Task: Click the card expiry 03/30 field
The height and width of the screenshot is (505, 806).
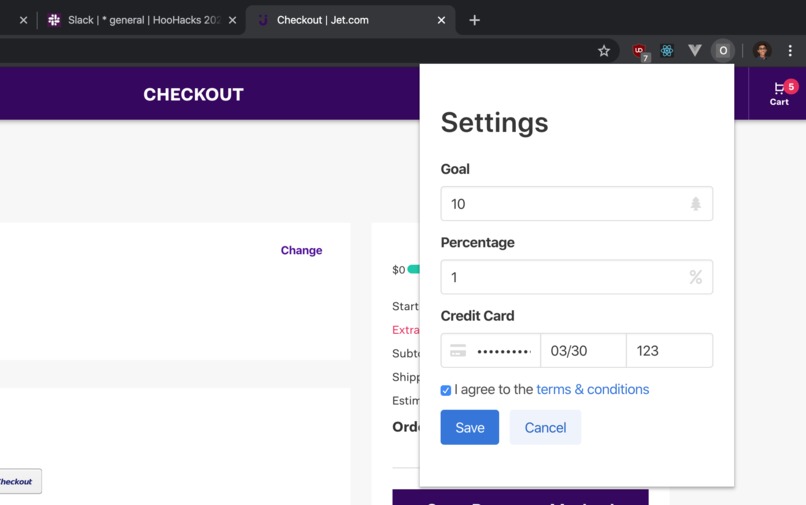Action: pos(583,351)
